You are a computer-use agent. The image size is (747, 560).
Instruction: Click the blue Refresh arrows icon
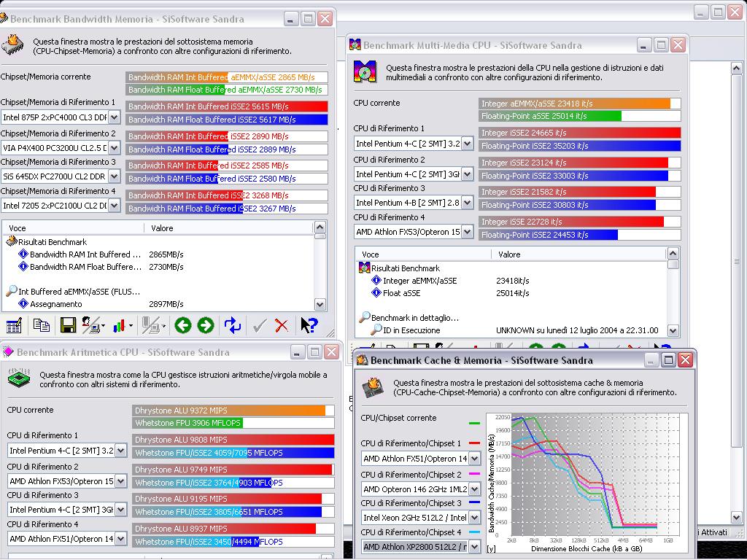pyautogui.click(x=233, y=325)
